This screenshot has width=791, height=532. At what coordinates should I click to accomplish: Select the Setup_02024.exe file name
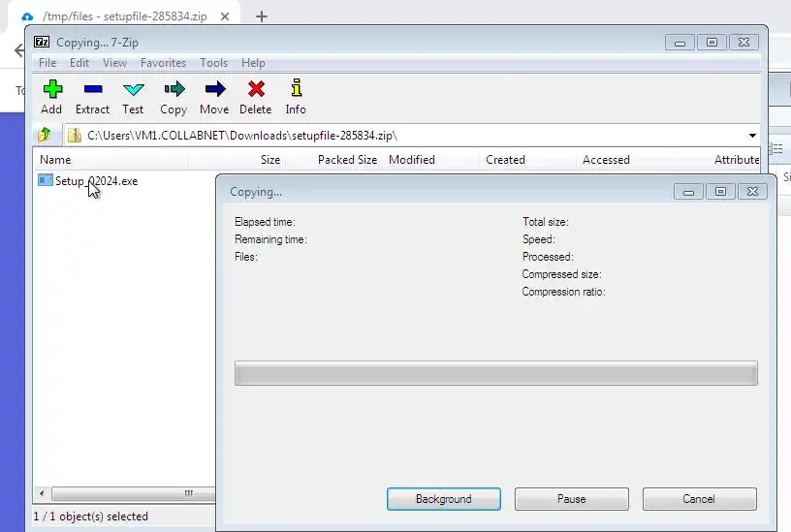pos(96,181)
